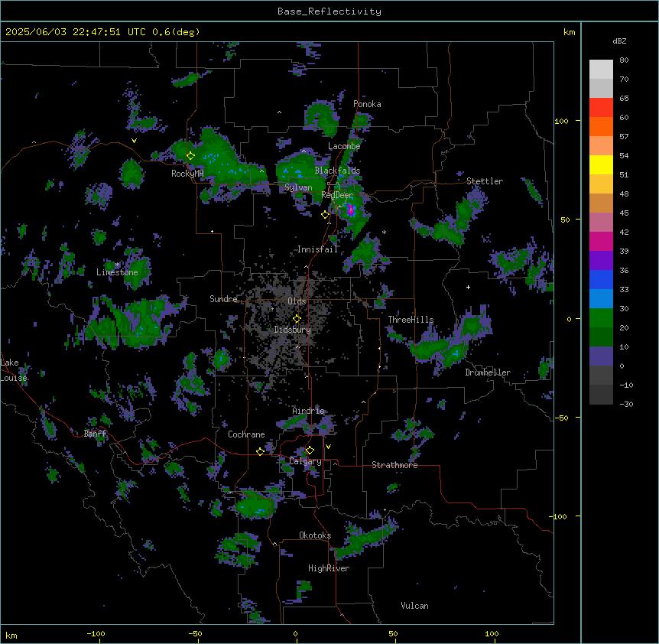Click the yellow diamond marker under Cochrane
The height and width of the screenshot is (644, 659).
click(x=260, y=451)
